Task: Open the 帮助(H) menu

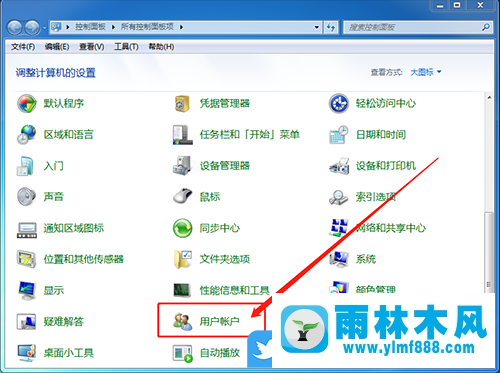Action: [161, 47]
